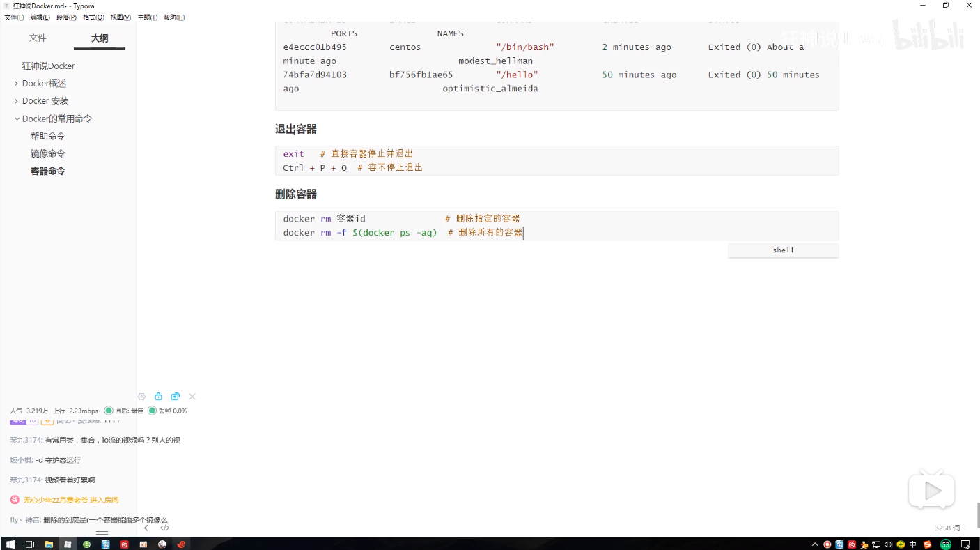Open the 格式(O) menu

(94, 17)
